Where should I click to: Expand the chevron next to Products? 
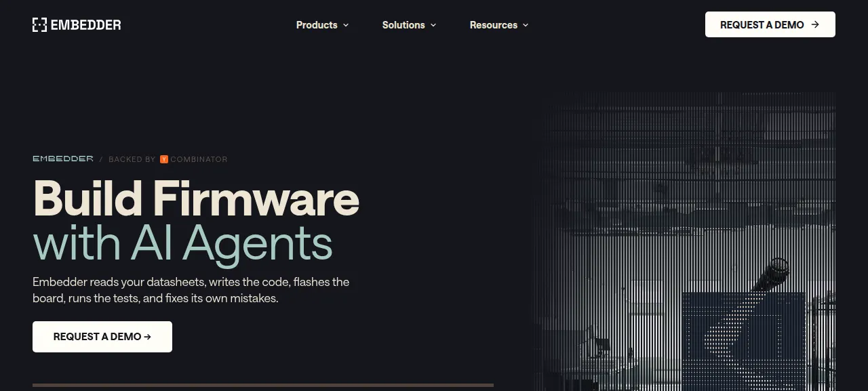(345, 25)
